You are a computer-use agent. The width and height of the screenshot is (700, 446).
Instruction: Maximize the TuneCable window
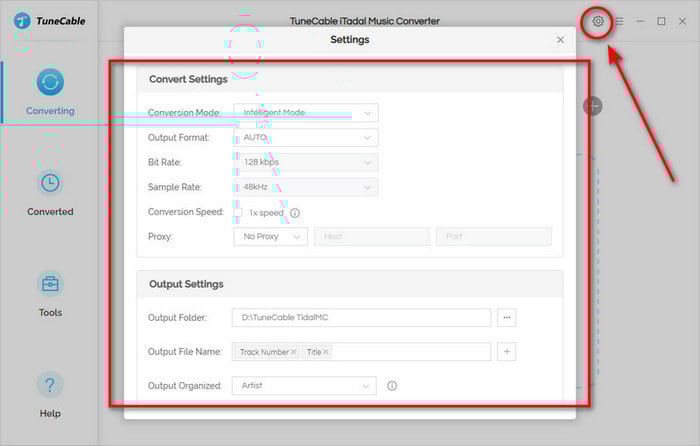661,21
